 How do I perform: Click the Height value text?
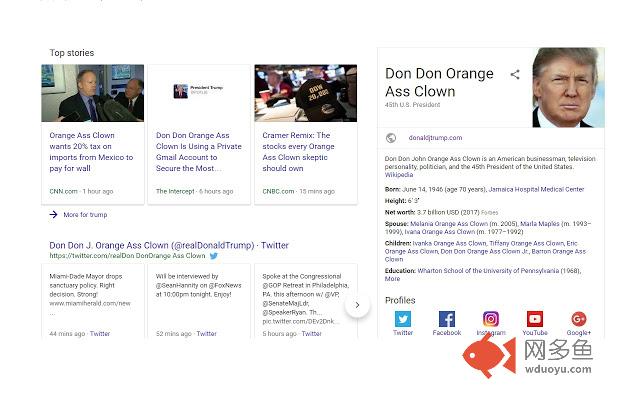tap(413, 201)
